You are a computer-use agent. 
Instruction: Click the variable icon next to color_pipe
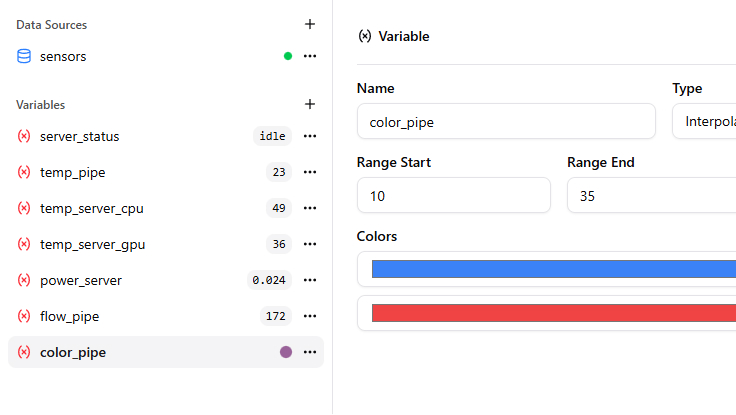(24, 352)
